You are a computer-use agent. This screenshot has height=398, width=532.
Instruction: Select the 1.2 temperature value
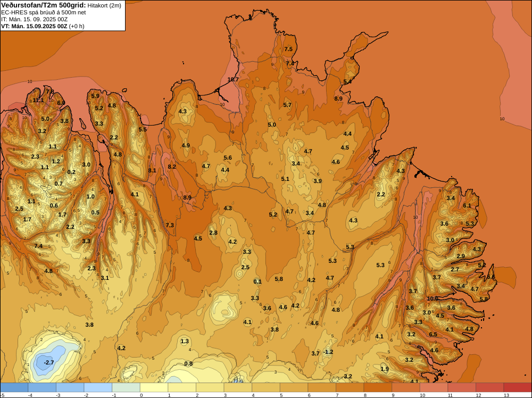pos(56,162)
